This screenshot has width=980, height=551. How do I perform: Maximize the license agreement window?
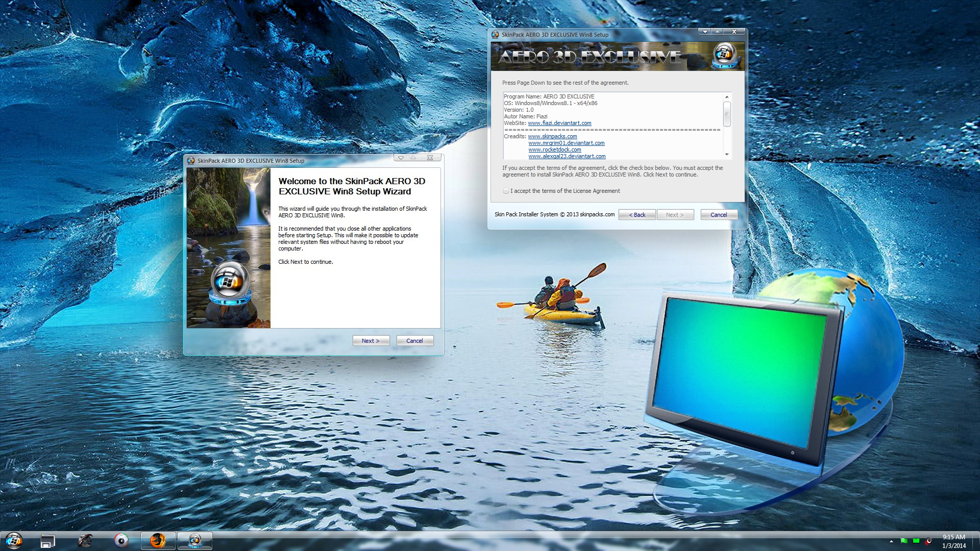[x=718, y=32]
